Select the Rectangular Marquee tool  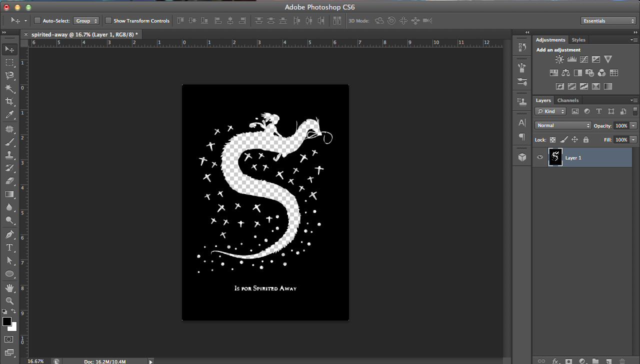tap(9, 62)
